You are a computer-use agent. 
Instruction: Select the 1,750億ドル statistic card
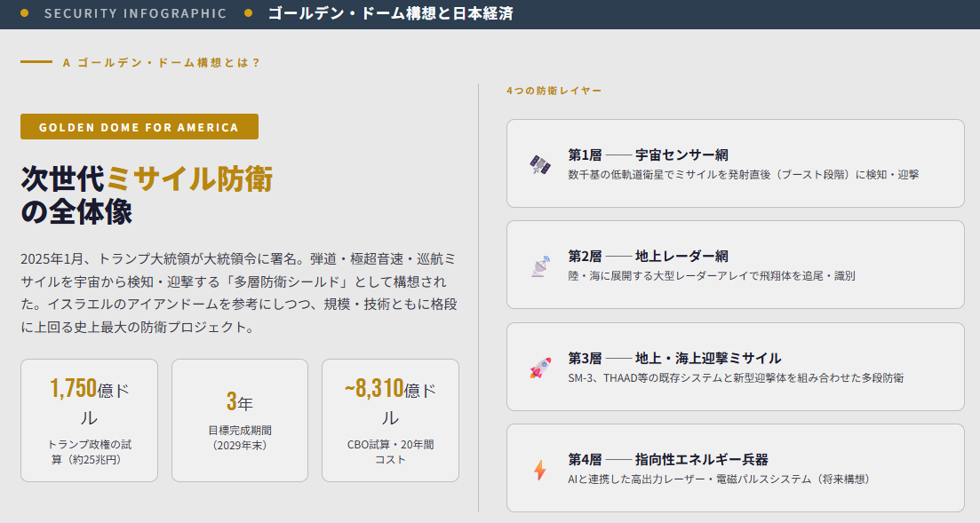click(89, 420)
